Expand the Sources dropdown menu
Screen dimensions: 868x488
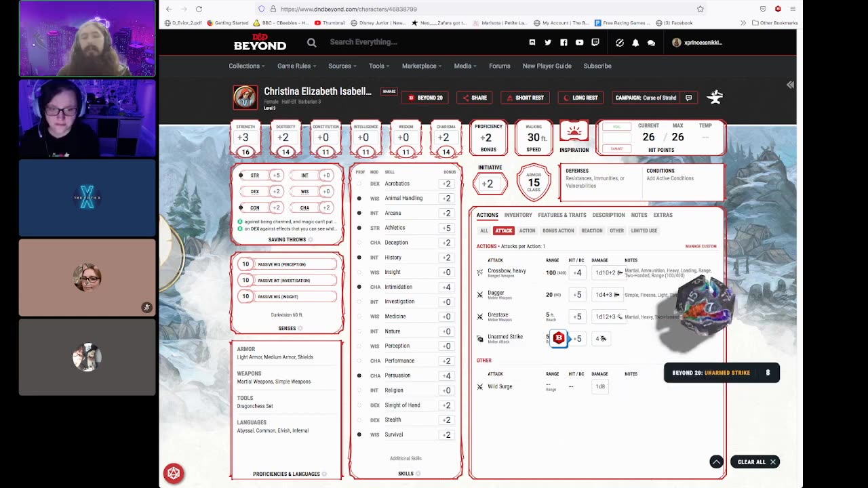click(342, 66)
